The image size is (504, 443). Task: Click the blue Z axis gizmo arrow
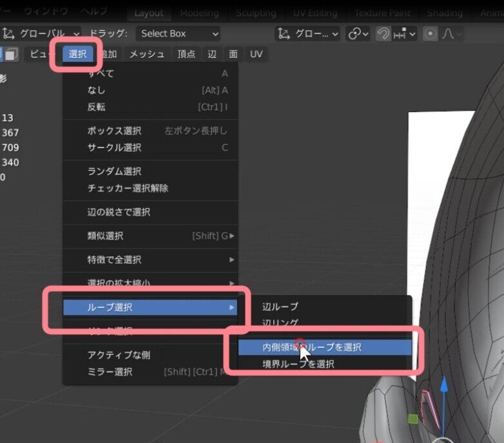444,384
